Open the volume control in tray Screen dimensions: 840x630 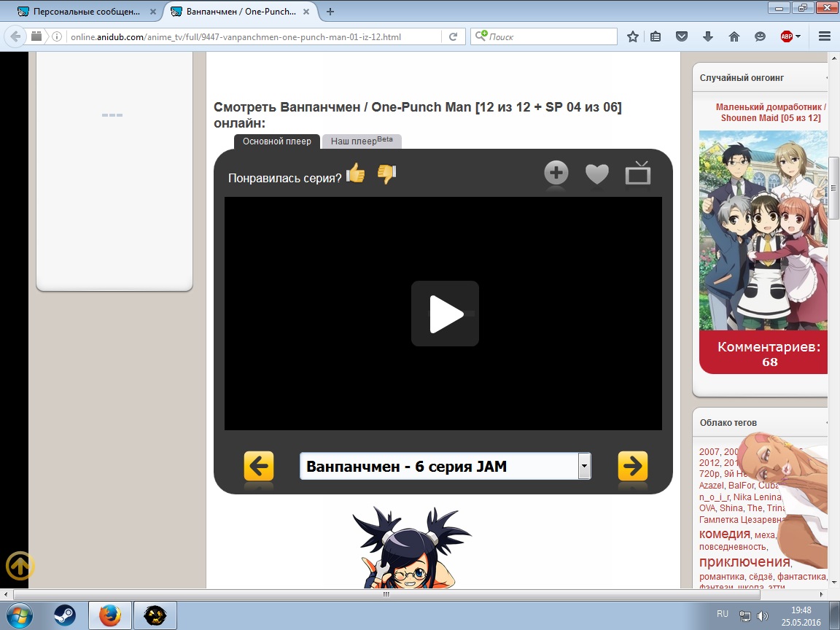pos(763,616)
